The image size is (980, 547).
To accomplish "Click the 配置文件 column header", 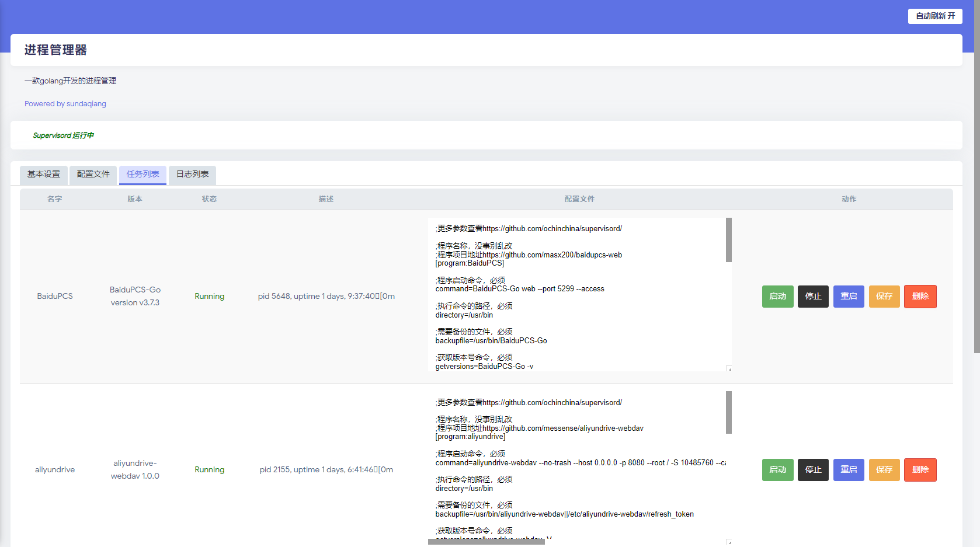I will click(579, 199).
